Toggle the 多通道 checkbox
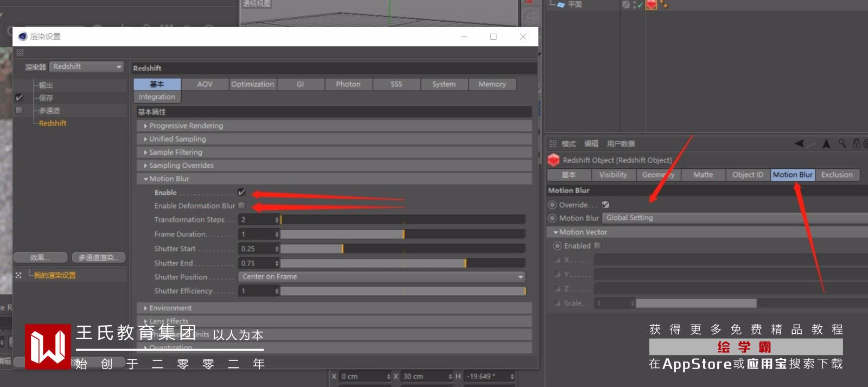This screenshot has width=868, height=387. point(20,110)
